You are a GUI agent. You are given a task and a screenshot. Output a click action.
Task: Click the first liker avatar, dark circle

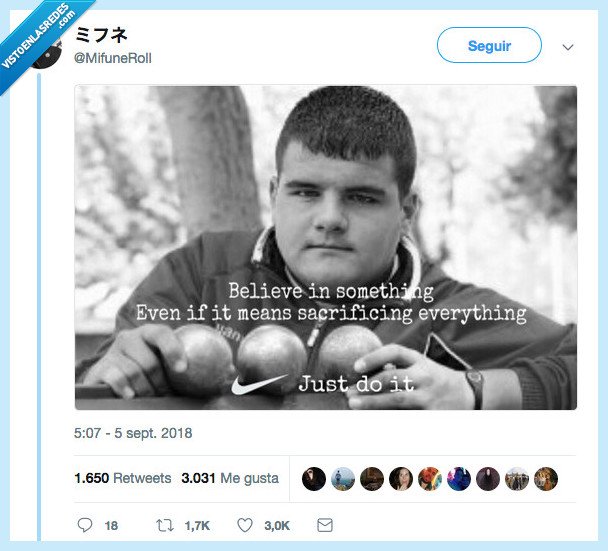314,478
